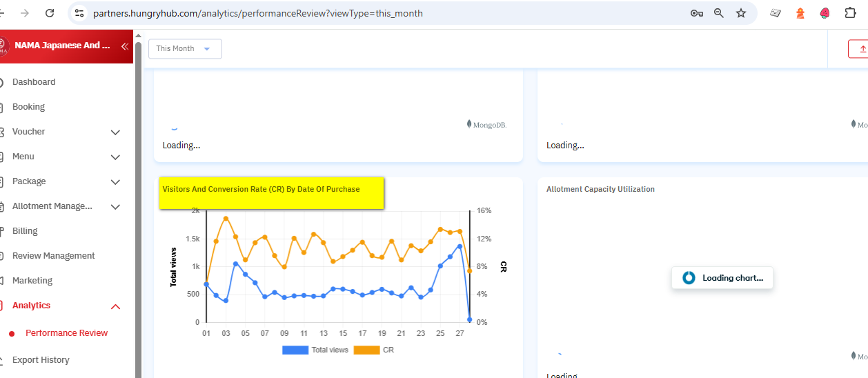Click the NAMA restaurant logo
Image resolution: width=868 pixels, height=378 pixels.
point(3,46)
